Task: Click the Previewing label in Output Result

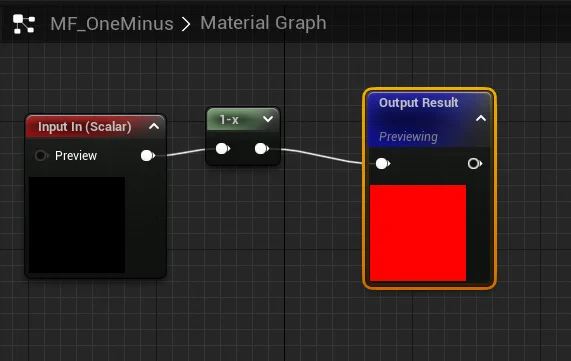Action: click(408, 137)
